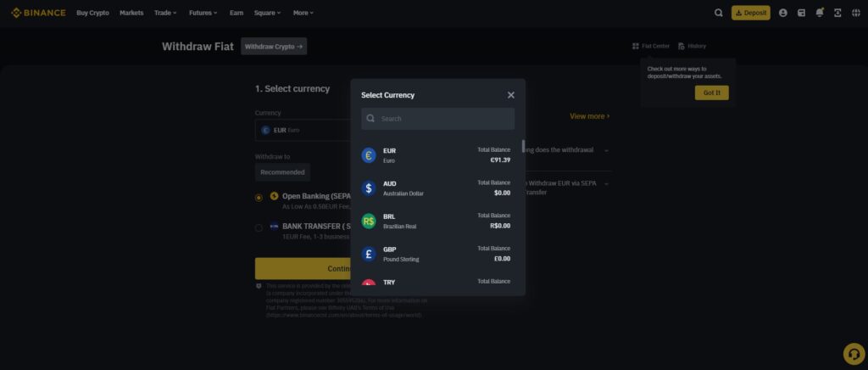The image size is (868, 370).
Task: Click the currency list scrollbar thumb
Action: coord(523,146)
